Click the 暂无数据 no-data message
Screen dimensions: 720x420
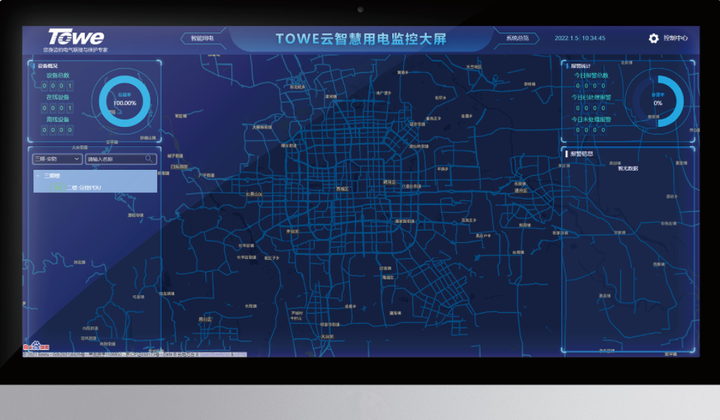click(628, 168)
